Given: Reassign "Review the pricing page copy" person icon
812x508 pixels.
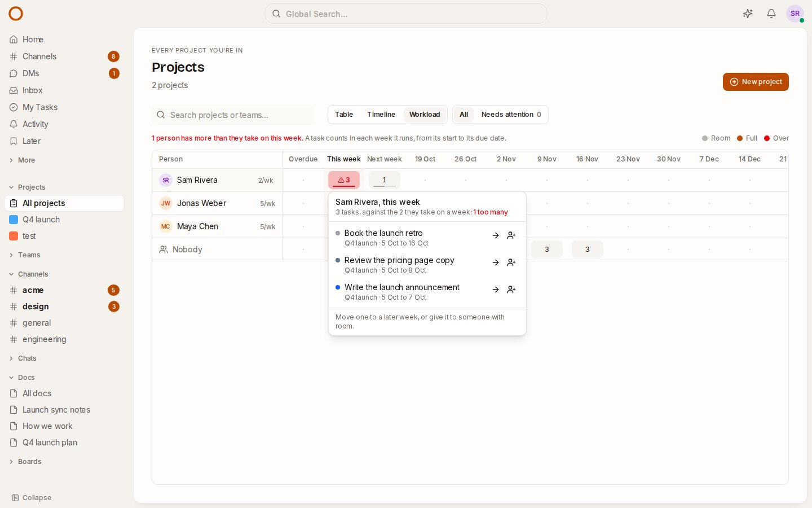Looking at the screenshot, I should click(x=511, y=262).
